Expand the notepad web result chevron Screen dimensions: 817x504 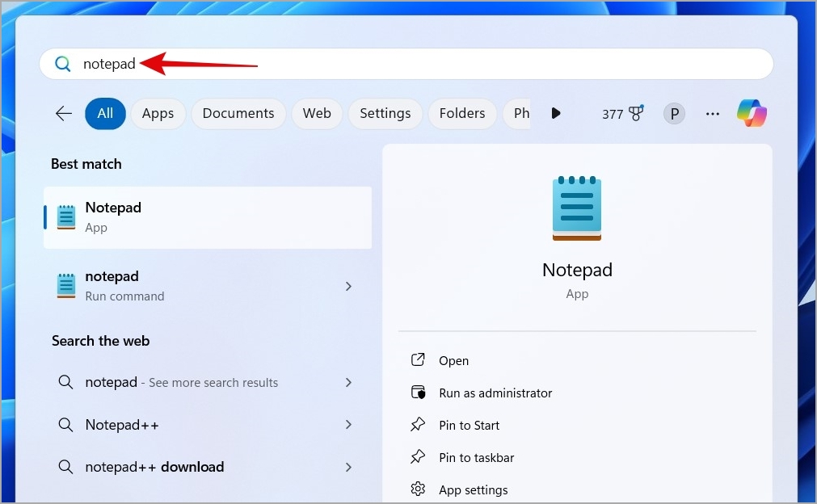click(348, 382)
